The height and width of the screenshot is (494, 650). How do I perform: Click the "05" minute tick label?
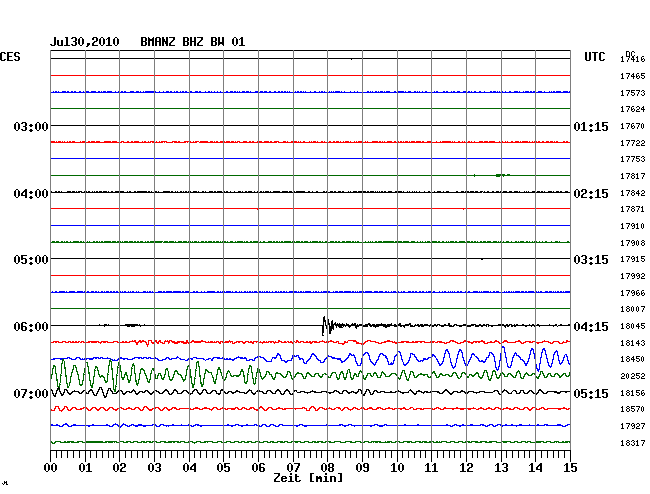pos(223,468)
